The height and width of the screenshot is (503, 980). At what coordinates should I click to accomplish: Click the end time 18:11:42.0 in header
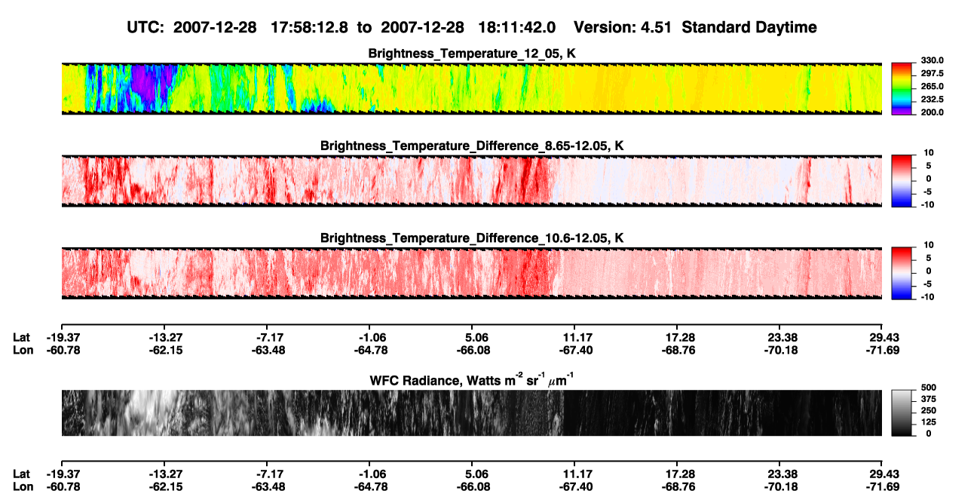[518, 28]
